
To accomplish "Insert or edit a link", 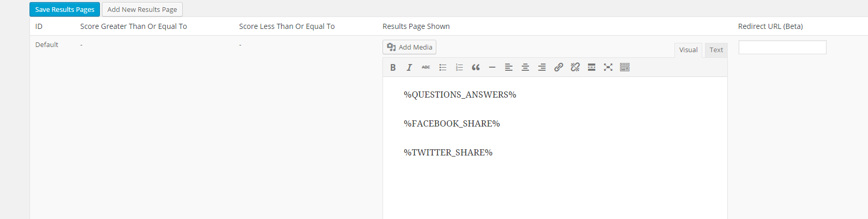I will 558,67.
